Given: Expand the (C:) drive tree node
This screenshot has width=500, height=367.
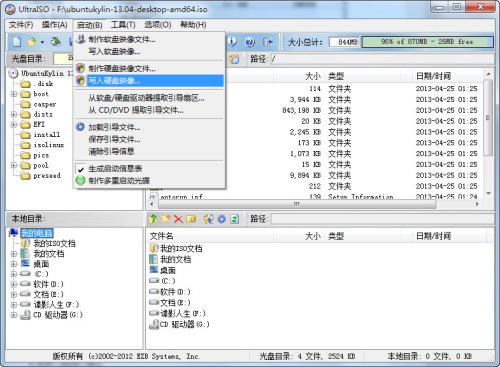Looking at the screenshot, I should point(14,274).
